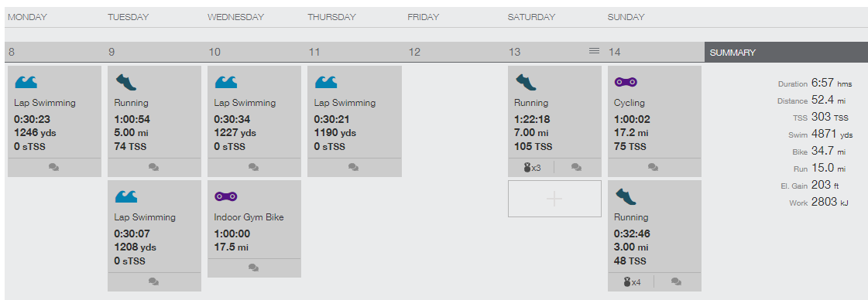Add a workout with Saturday plus box
Viewport: 868px width, 300px height.
tap(554, 199)
